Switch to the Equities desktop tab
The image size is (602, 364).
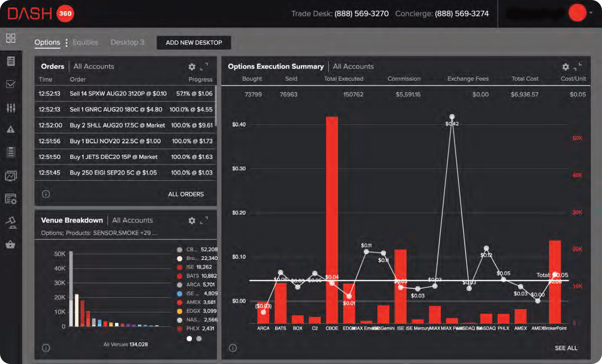coord(85,43)
